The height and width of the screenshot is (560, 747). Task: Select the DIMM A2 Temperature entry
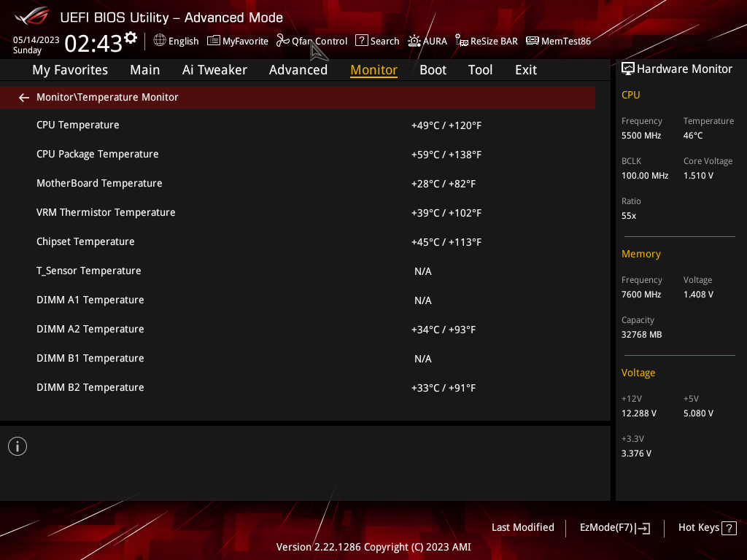(298, 329)
